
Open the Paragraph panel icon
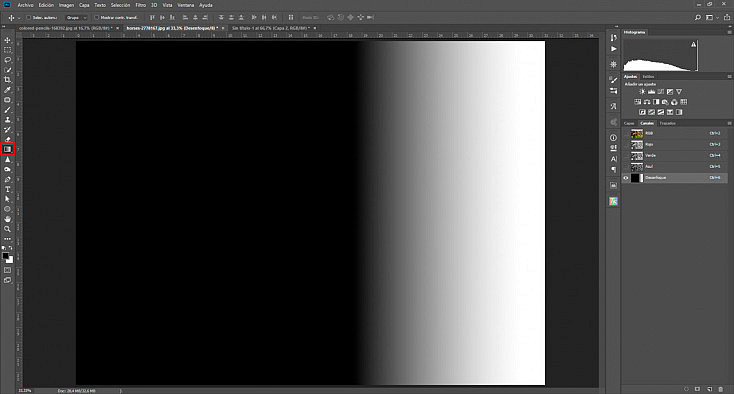point(614,169)
